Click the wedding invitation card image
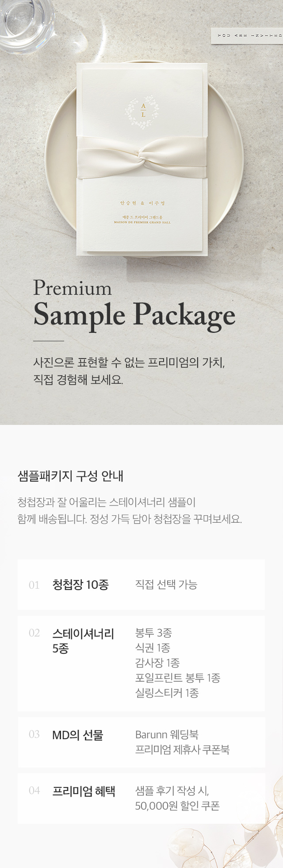Viewport: 283px width, 868px height. [142, 159]
